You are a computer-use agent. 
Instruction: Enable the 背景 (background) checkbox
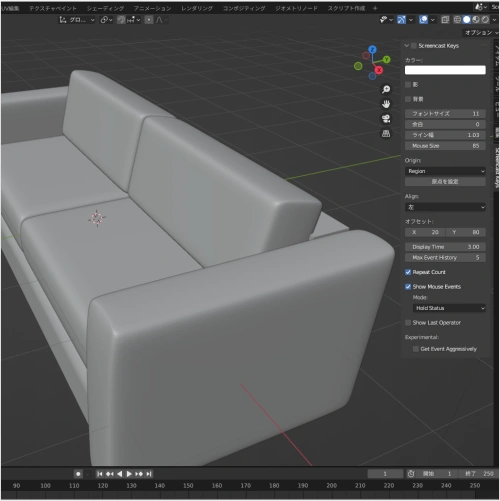(408, 99)
